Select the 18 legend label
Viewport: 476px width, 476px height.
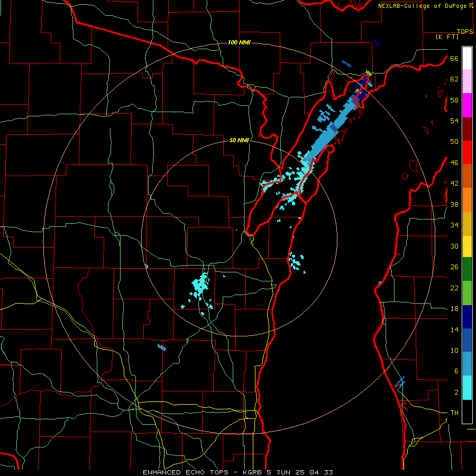454,309
